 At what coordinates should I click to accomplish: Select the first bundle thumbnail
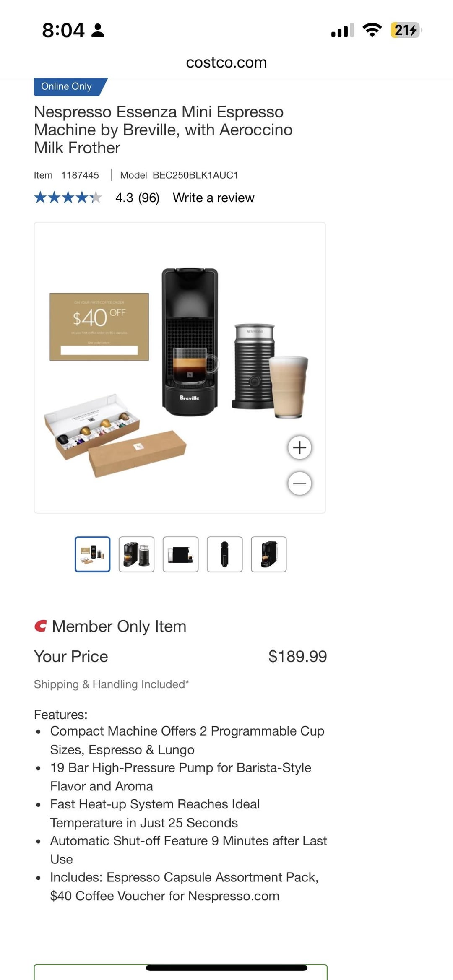tap(93, 554)
